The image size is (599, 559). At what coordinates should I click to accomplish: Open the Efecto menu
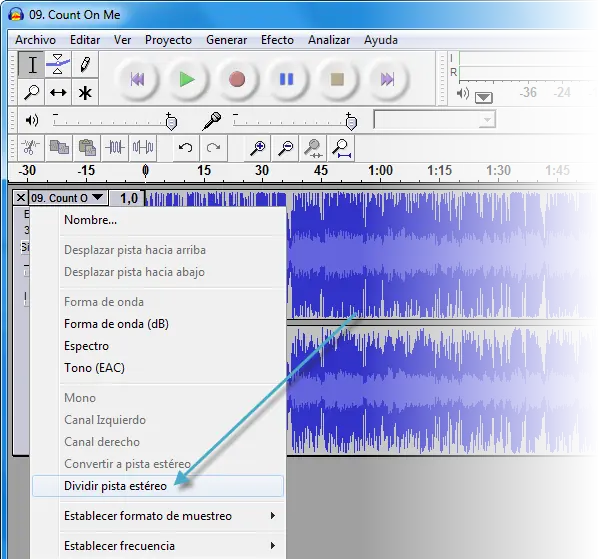(x=277, y=40)
